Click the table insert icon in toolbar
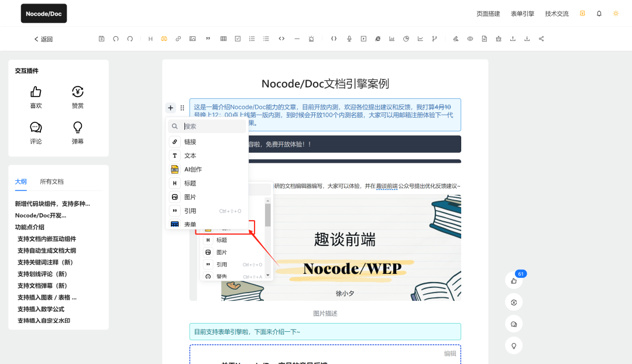 (223, 39)
